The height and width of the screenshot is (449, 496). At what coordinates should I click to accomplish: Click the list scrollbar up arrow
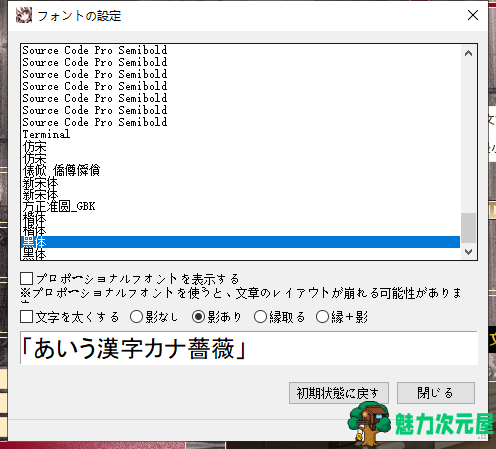pos(468,53)
